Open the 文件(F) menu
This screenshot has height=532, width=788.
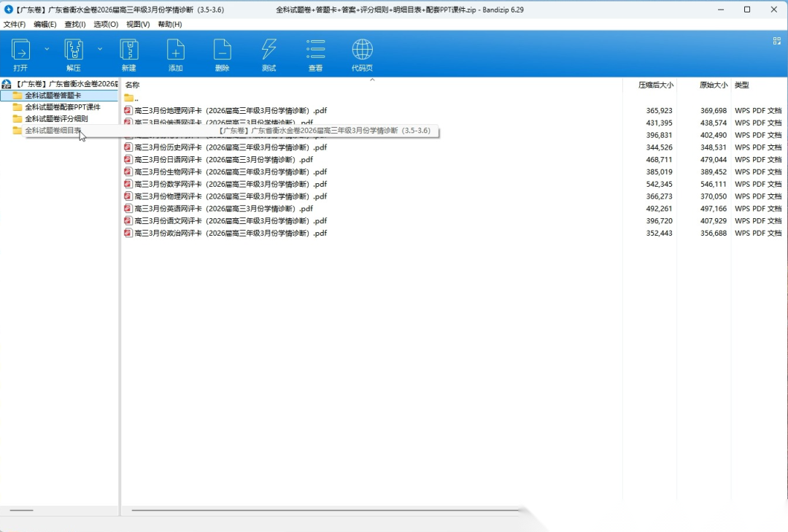click(x=15, y=24)
